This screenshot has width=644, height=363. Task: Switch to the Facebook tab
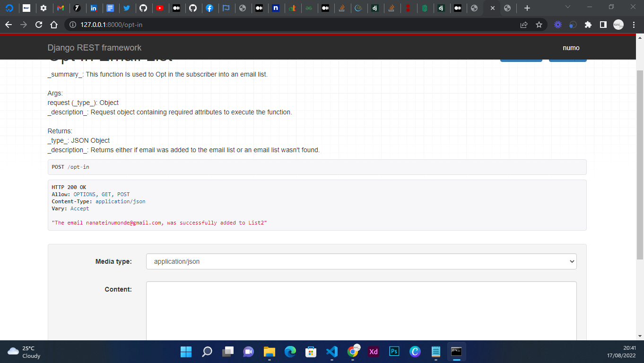209,8
